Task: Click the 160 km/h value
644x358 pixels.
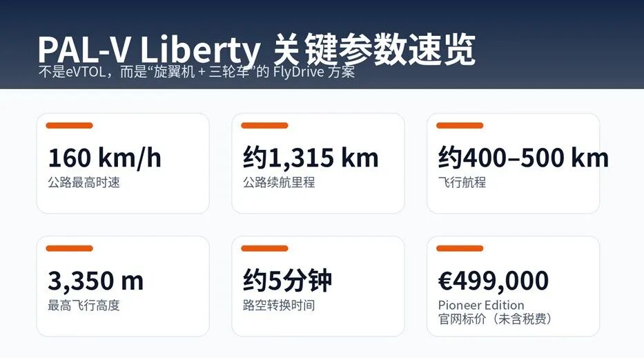Action: click(104, 158)
